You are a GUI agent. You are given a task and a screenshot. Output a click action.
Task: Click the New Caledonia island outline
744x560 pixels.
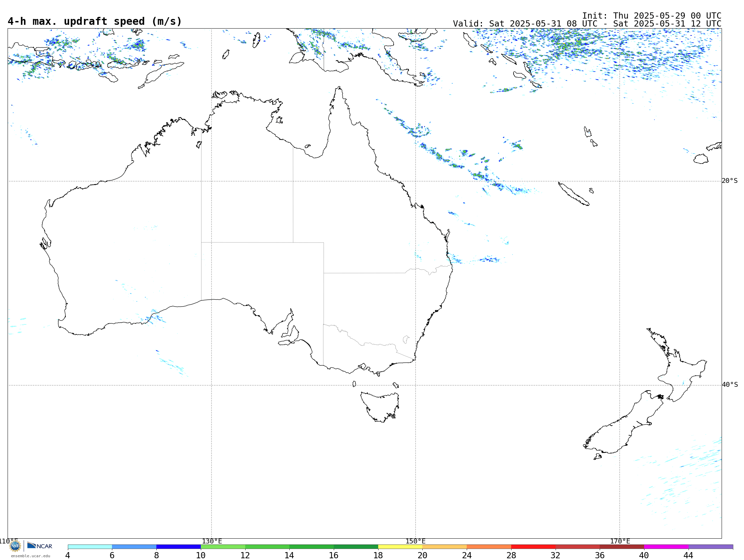point(573,194)
